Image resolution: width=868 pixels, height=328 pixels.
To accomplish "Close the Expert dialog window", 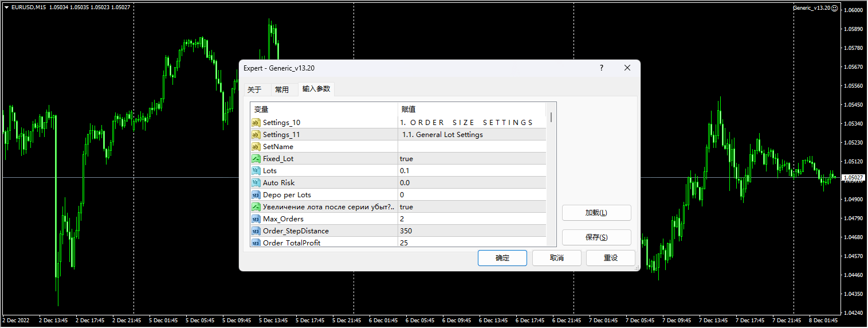I will point(627,68).
